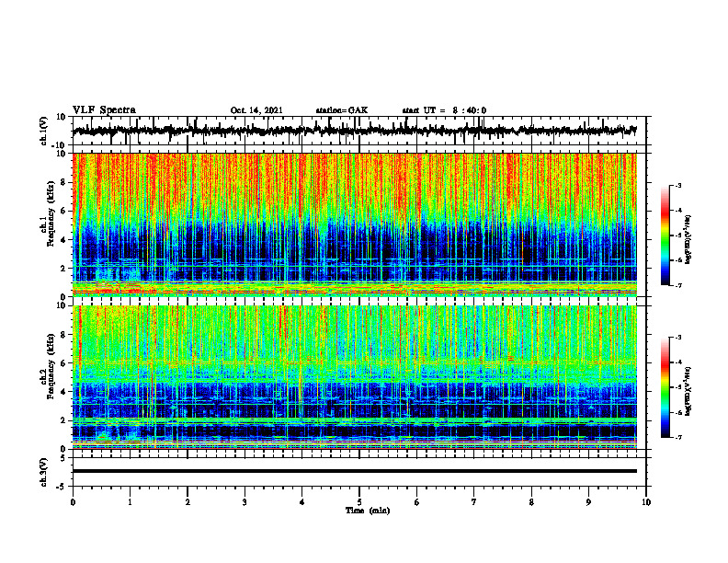Click the "5" tick of ch.3(V) axis
The image size is (728, 563).
tap(64, 458)
